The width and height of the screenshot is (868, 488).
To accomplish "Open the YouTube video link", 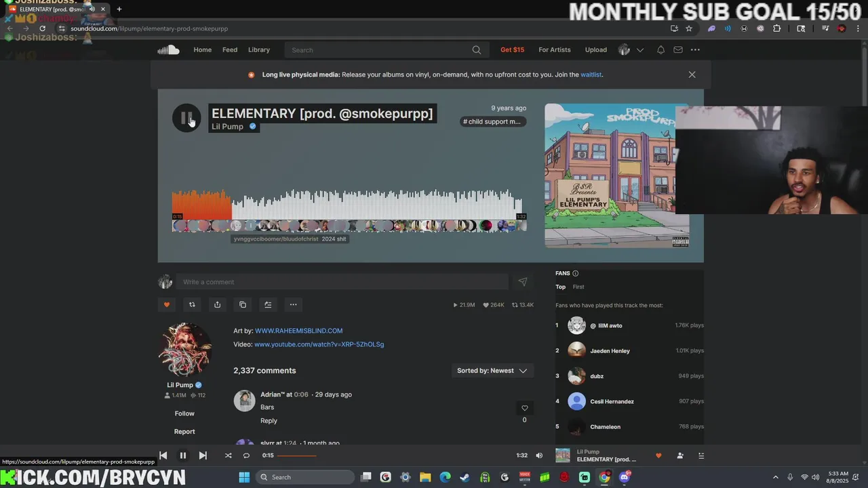I will (x=319, y=344).
